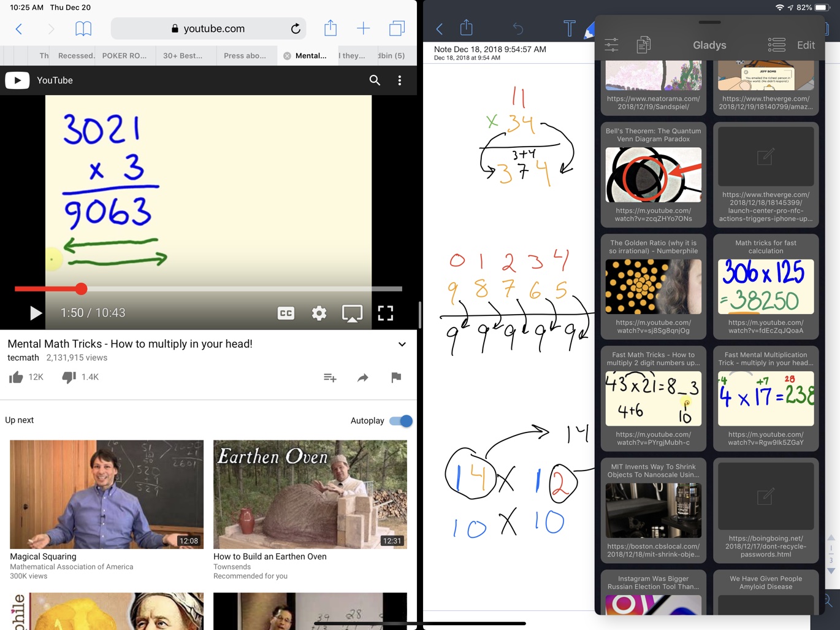This screenshot has height=630, width=840.
Task: Open Gladys paste document icon
Action: (643, 45)
